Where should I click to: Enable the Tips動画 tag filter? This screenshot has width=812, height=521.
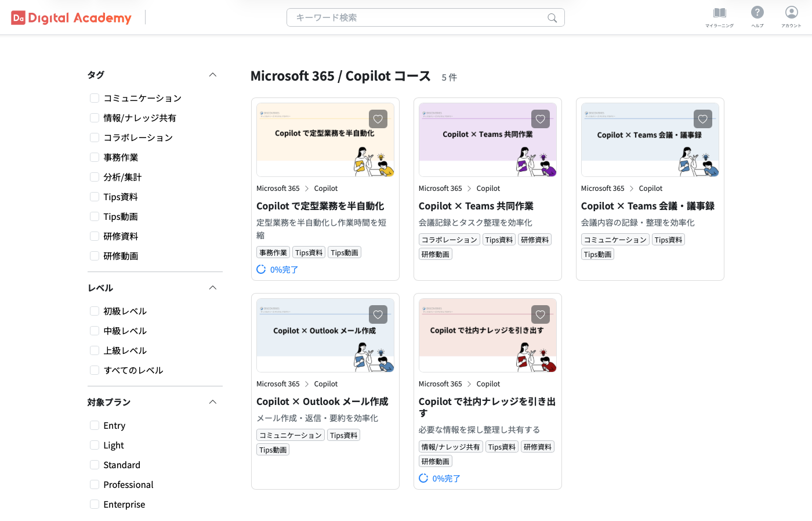point(95,216)
